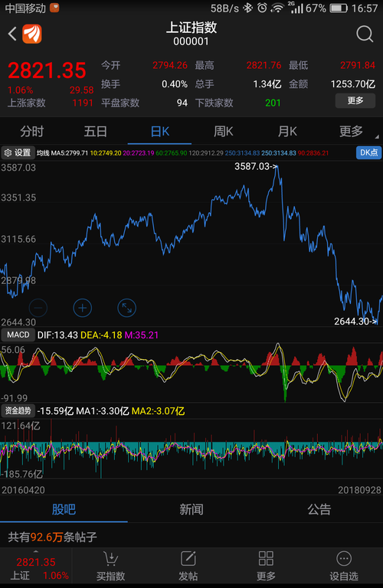This screenshot has width=383, height=588.
Task: Zoom in chart with plus icon
Action: [x=82, y=309]
